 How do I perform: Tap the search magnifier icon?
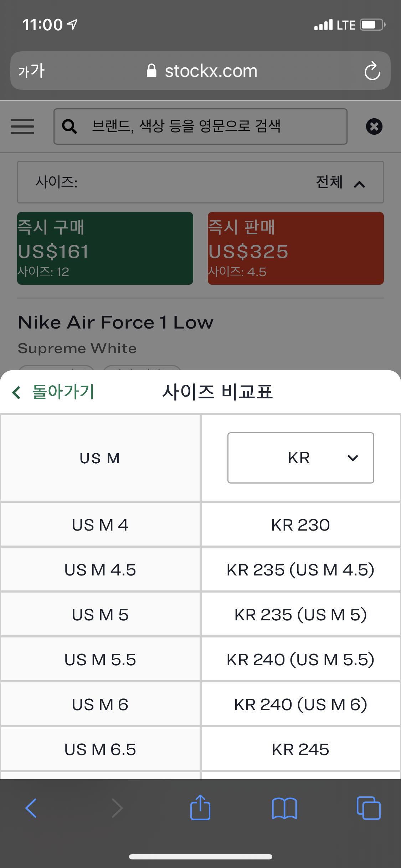tap(69, 126)
